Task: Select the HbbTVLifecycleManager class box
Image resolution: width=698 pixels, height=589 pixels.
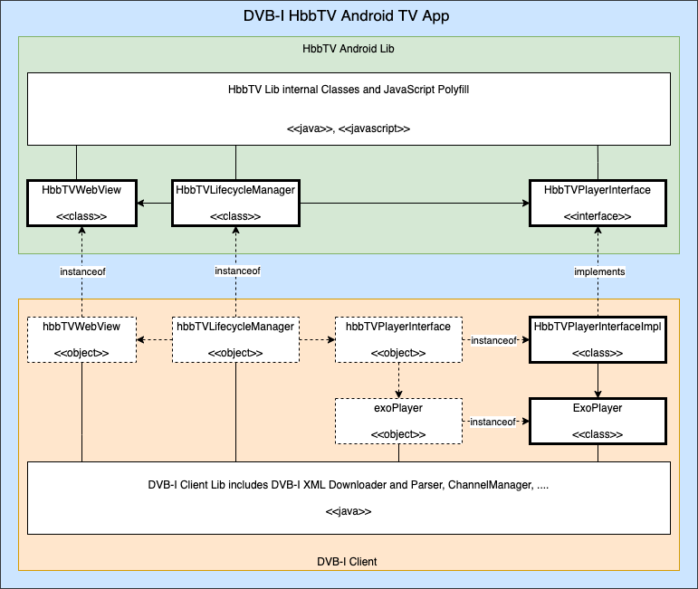Action: pyautogui.click(x=236, y=201)
